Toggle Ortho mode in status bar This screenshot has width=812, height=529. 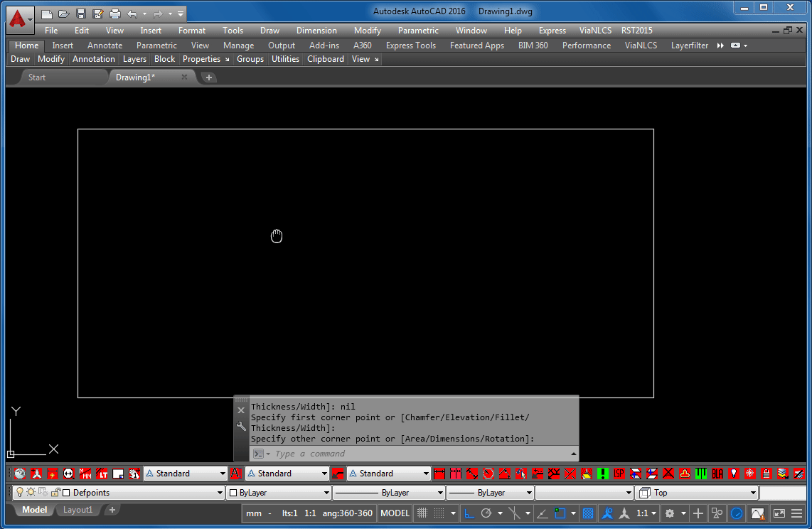tap(469, 513)
